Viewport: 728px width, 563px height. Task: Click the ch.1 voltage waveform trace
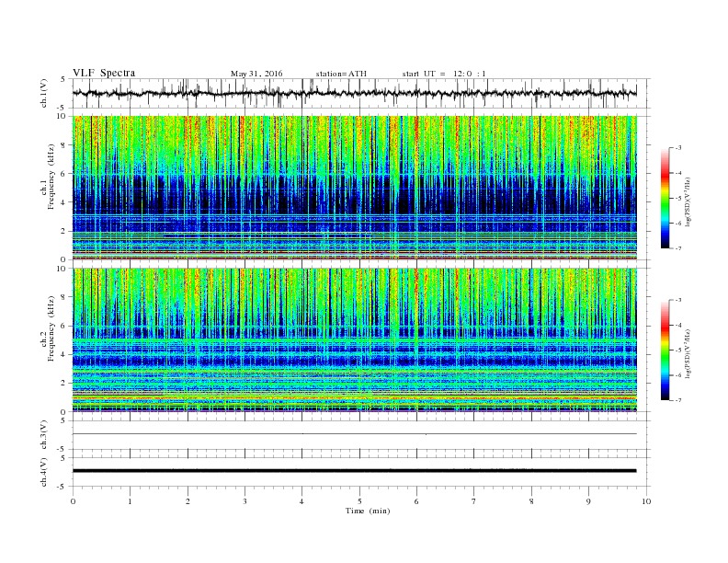pos(355,93)
